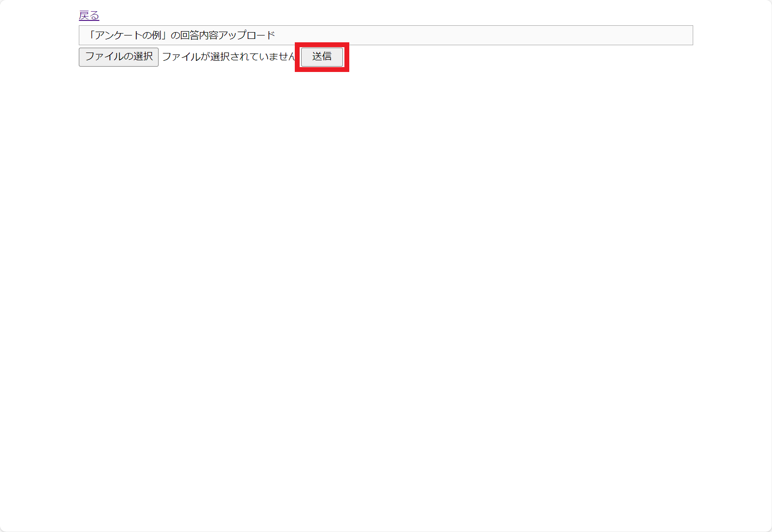
Task: Open the ファイルの選択 file chooser button
Action: (119, 57)
